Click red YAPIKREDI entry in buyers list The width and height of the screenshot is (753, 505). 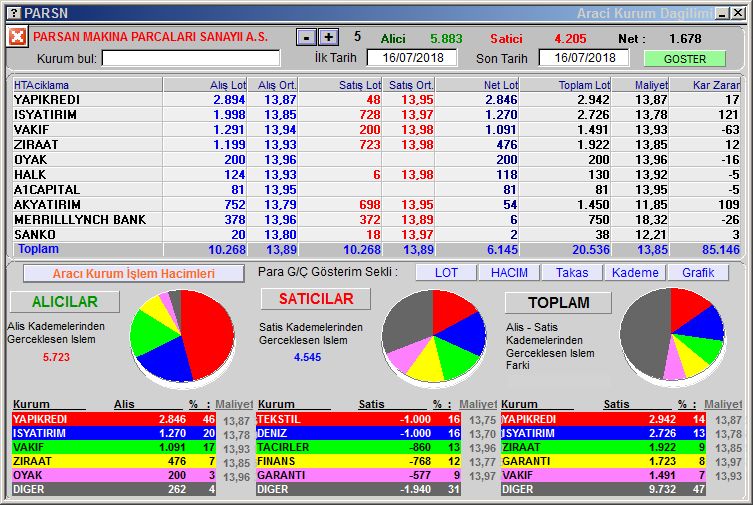(114, 419)
